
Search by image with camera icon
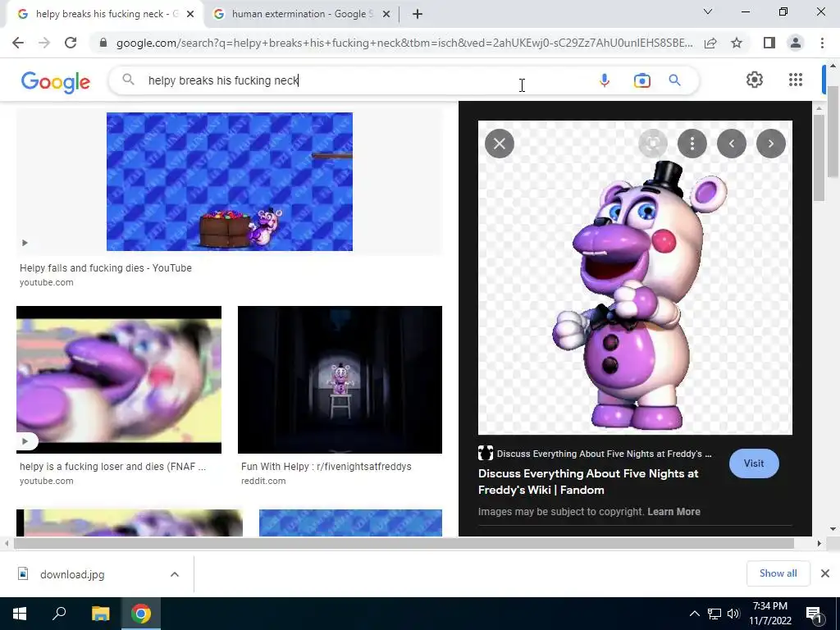tap(641, 80)
